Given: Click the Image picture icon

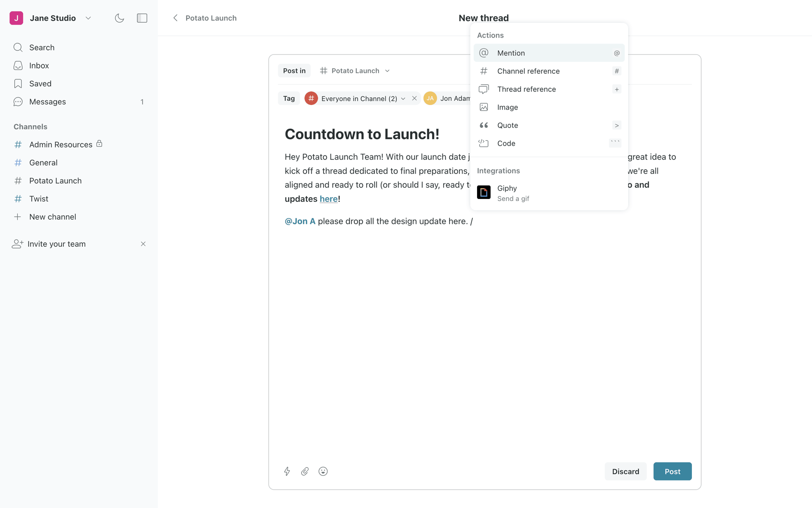Looking at the screenshot, I should coord(484,107).
